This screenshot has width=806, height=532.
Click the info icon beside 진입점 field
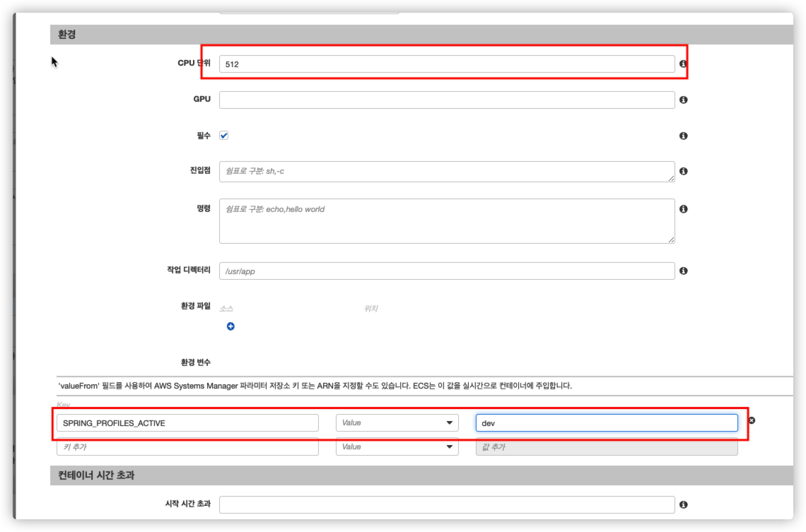point(683,171)
